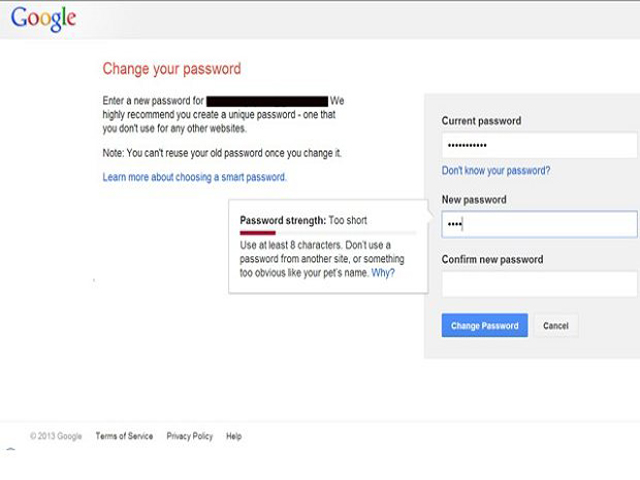Screen dimensions: 640x480
Task: Click the Help link in footer
Action: (x=233, y=436)
